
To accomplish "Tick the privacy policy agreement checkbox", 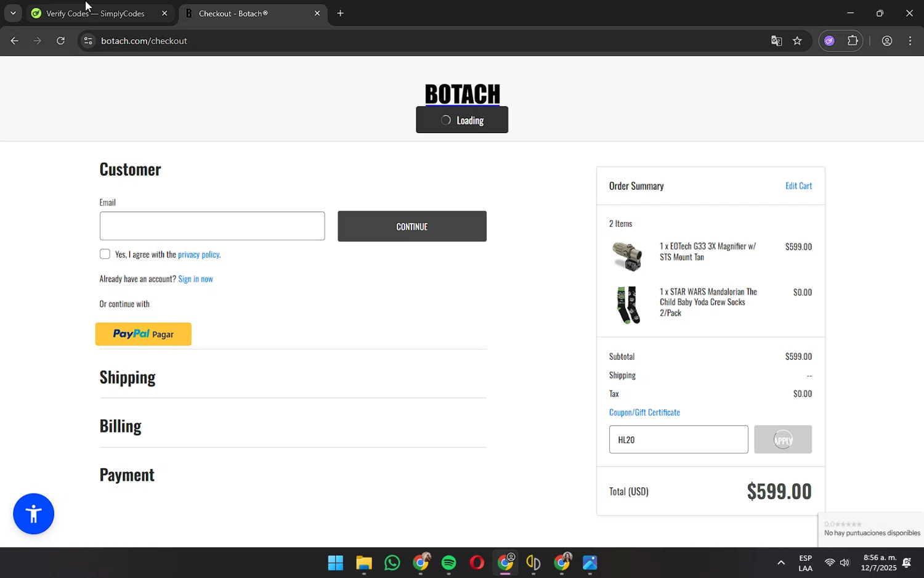I will click(105, 254).
